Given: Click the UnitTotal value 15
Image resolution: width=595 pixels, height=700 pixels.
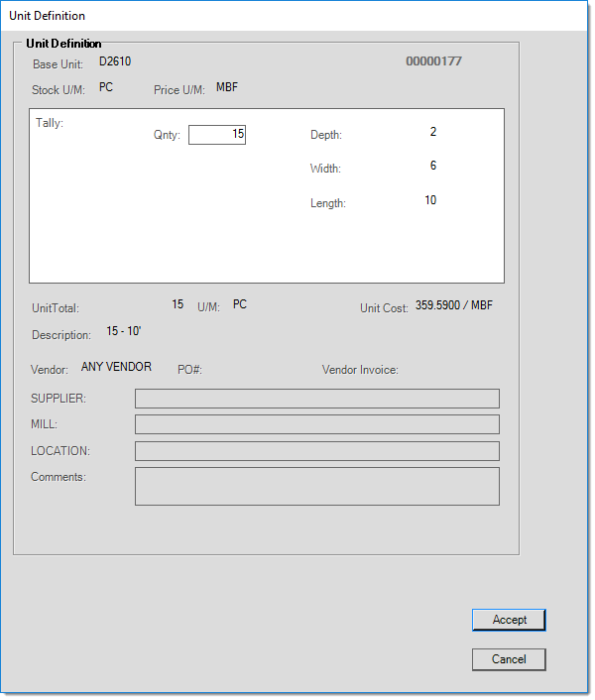Looking at the screenshot, I should (x=178, y=304).
